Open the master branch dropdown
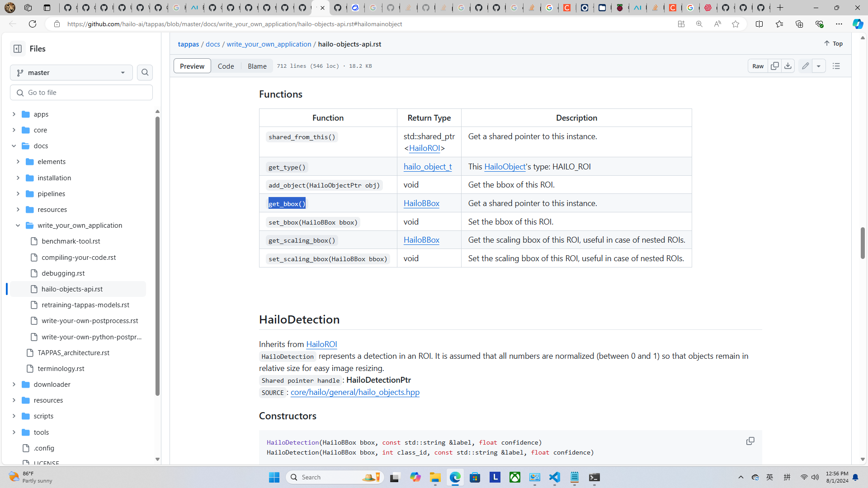The height and width of the screenshot is (488, 868). tap(71, 72)
